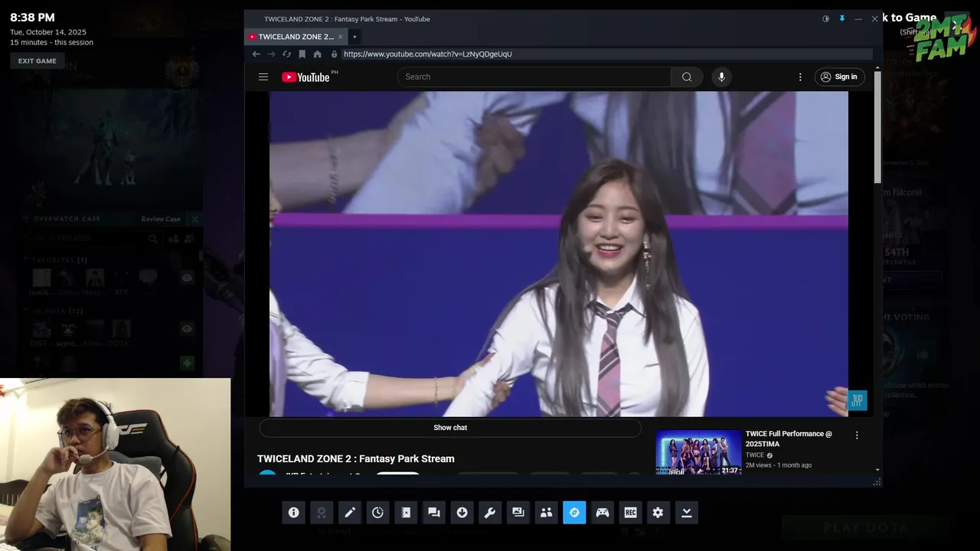Go to the YouTube home logo

305,77
